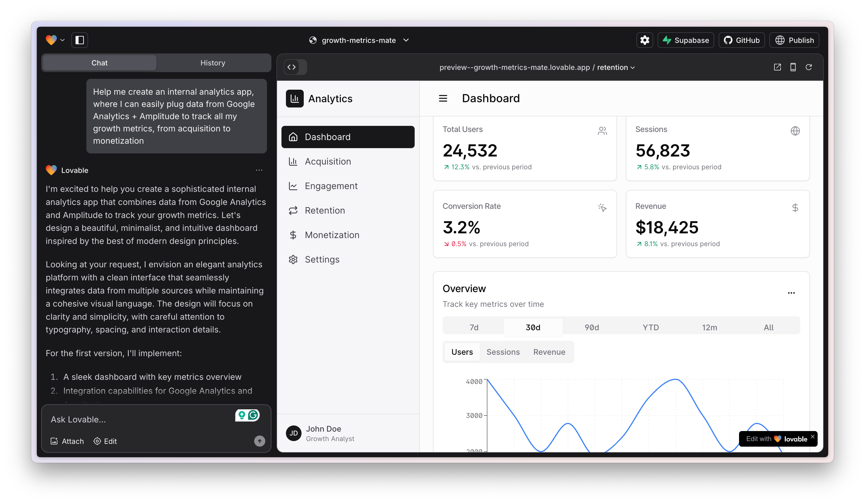Screen dimensions: 865x504
Task: Click the green lightbulb extension icon
Action: point(242,415)
